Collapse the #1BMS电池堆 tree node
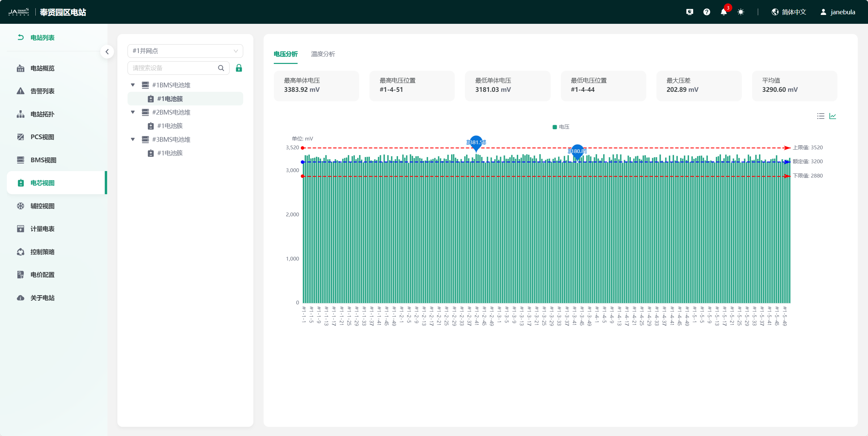Screen dimensions: 868x436 pyautogui.click(x=133, y=85)
